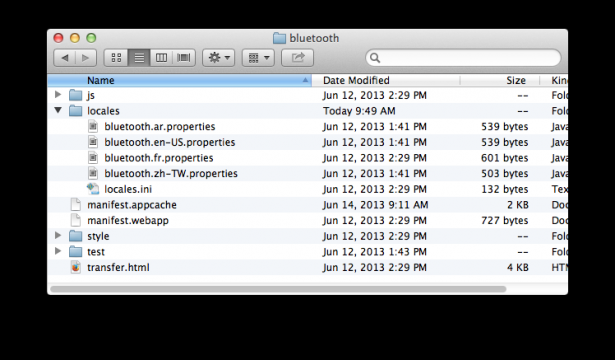The height and width of the screenshot is (360, 615).
Task: Switch to icon view mode
Action: click(x=116, y=58)
